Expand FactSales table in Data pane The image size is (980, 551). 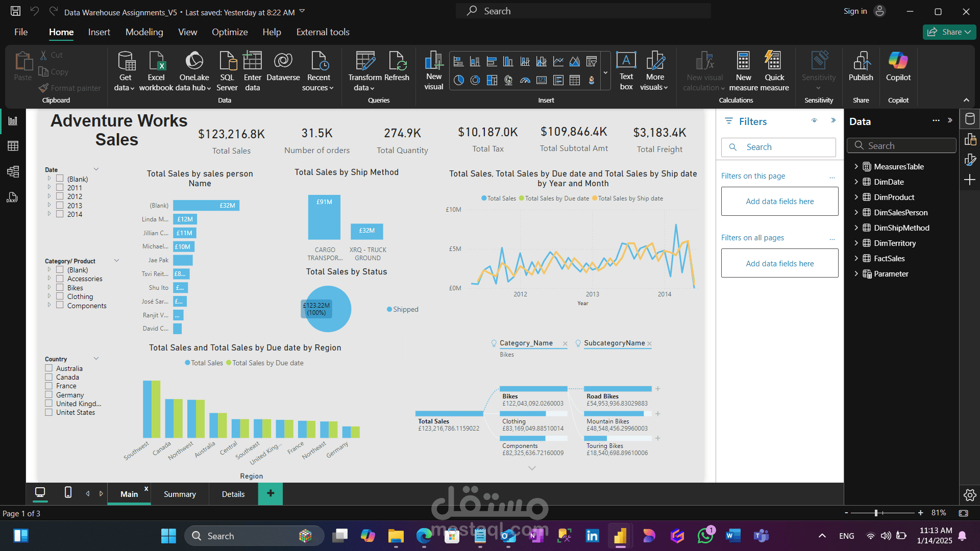pyautogui.click(x=856, y=258)
